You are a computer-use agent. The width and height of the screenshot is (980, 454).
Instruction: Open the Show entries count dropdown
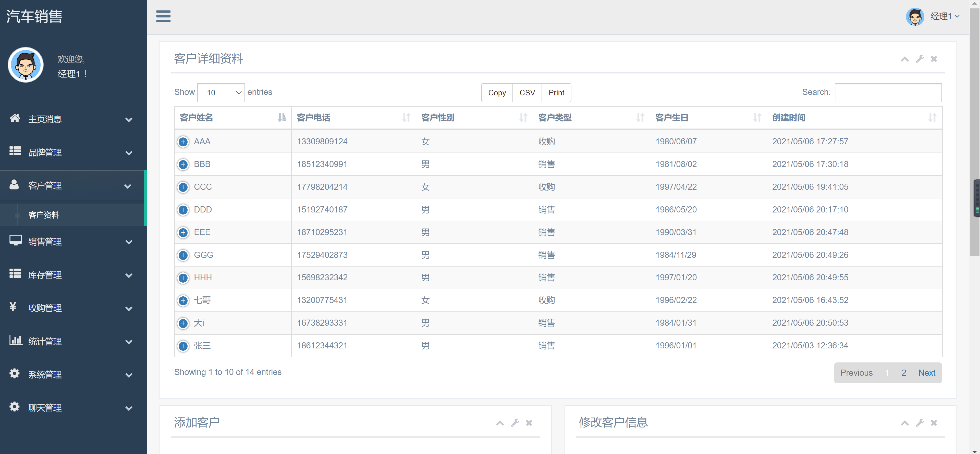click(x=221, y=93)
